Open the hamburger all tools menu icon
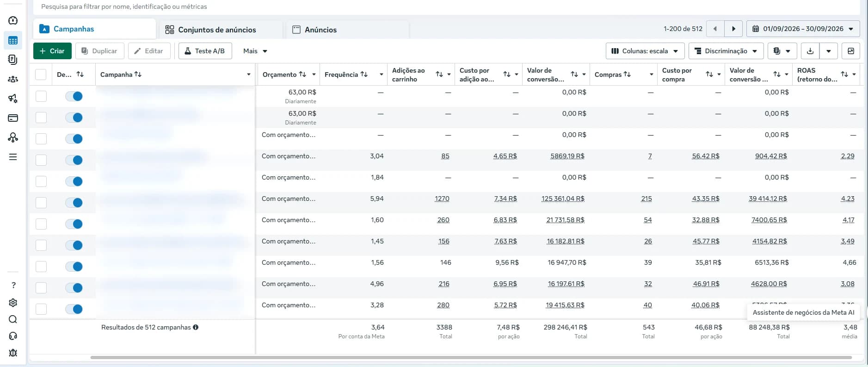868x367 pixels. 13,157
